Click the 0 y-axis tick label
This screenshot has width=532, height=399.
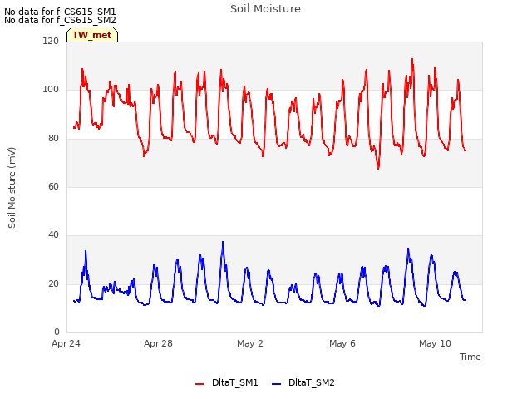57,332
